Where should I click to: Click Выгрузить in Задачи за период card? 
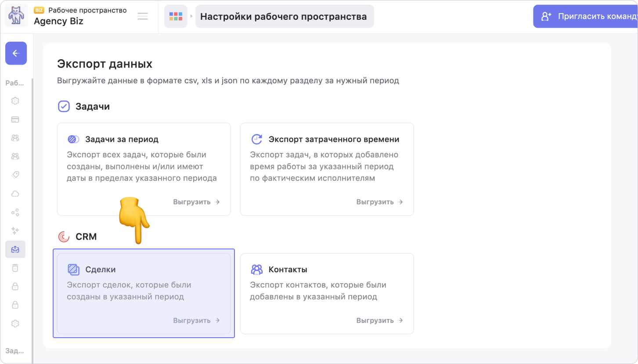[196, 202]
